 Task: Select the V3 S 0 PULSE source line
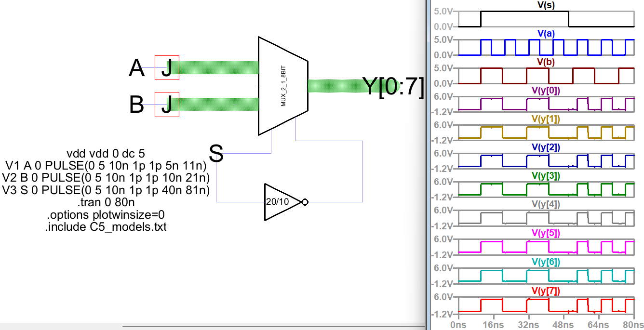click(x=106, y=190)
